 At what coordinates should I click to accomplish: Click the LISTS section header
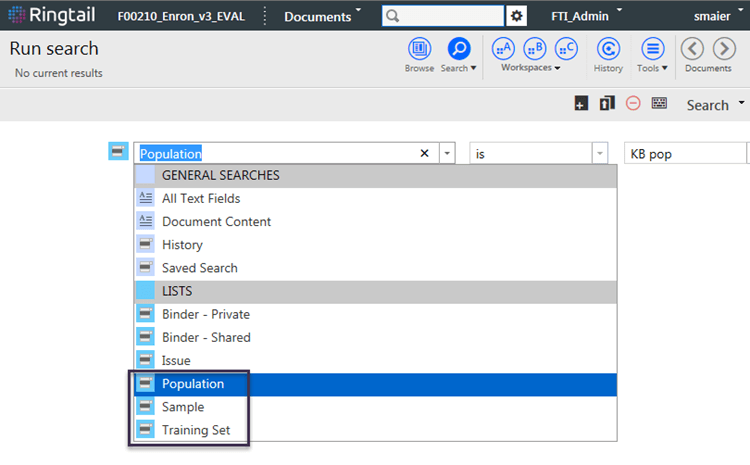tap(375, 291)
